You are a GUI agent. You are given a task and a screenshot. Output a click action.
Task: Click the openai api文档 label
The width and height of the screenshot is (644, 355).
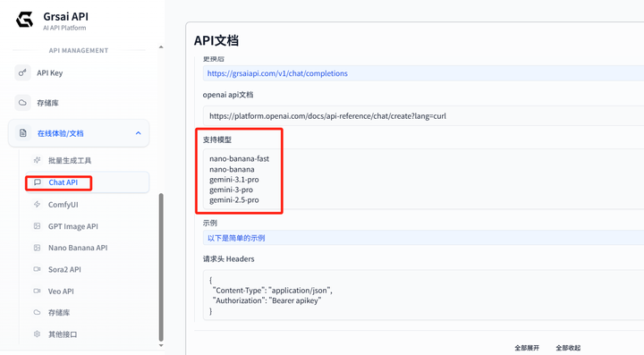(x=227, y=95)
